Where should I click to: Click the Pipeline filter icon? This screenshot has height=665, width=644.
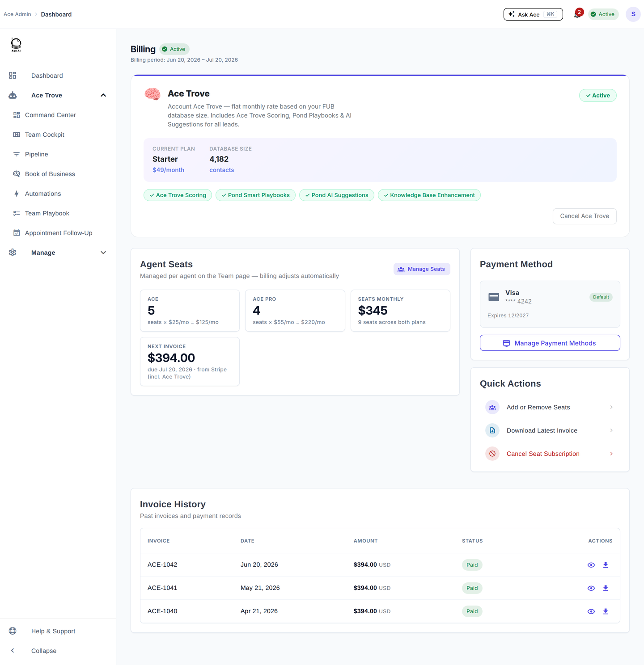17,154
